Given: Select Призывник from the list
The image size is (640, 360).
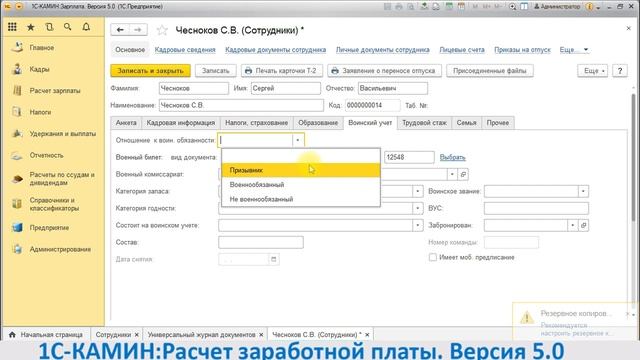Looking at the screenshot, I should coord(301,170).
